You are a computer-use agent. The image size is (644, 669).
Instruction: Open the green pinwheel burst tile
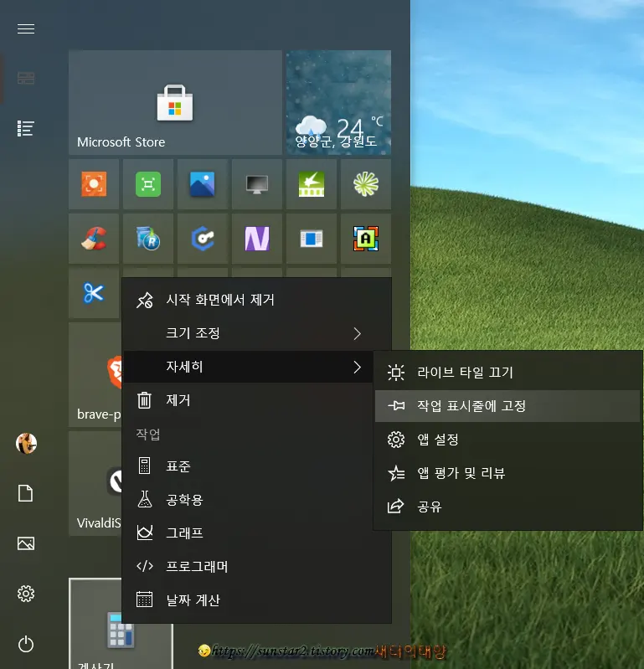coord(366,184)
